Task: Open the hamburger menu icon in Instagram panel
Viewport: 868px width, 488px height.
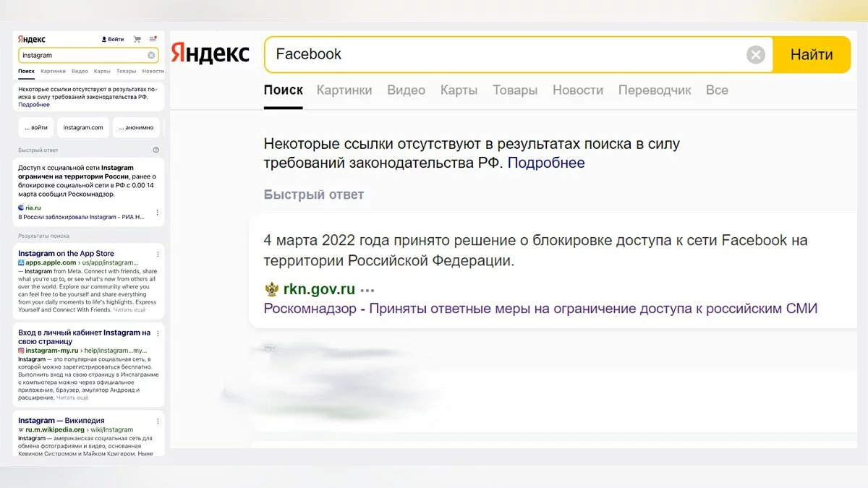Action: click(153, 39)
